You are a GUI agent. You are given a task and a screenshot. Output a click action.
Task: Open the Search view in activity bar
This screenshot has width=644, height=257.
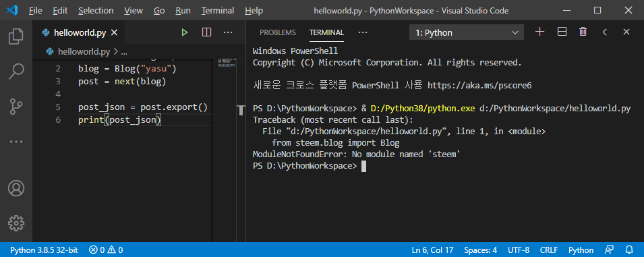16,72
